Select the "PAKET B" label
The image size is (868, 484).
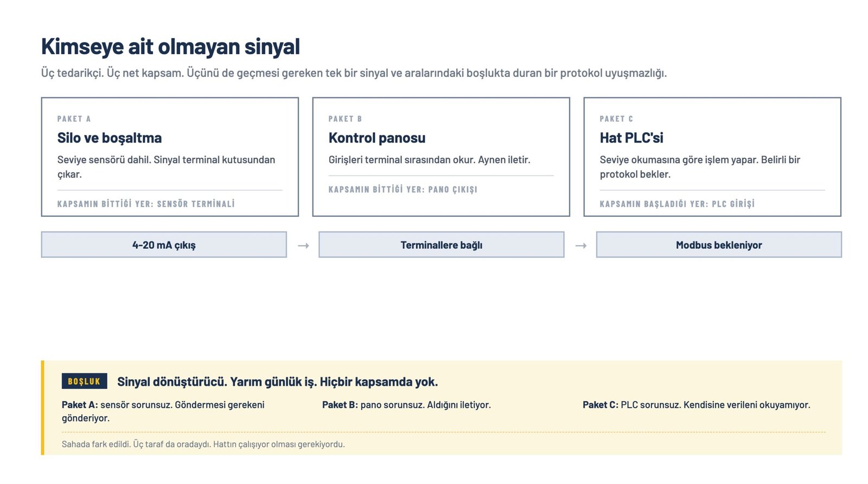point(345,119)
